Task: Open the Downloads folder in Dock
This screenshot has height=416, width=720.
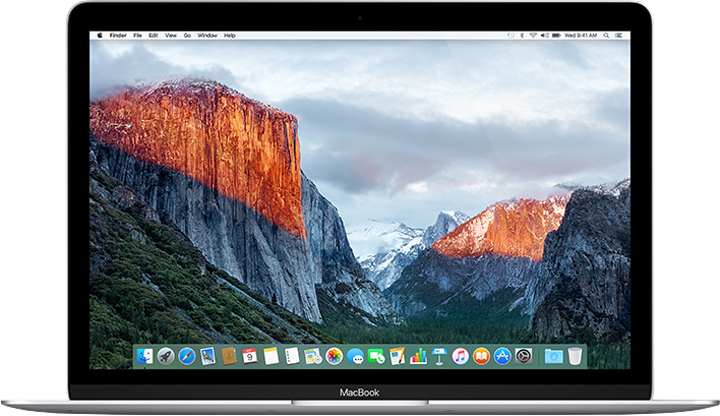Action: 553,356
